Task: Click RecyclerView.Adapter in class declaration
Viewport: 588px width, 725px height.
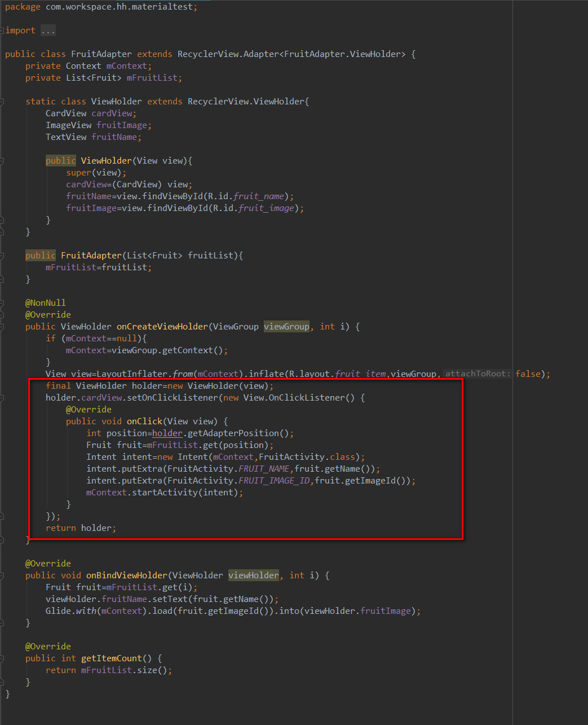Action: click(228, 54)
